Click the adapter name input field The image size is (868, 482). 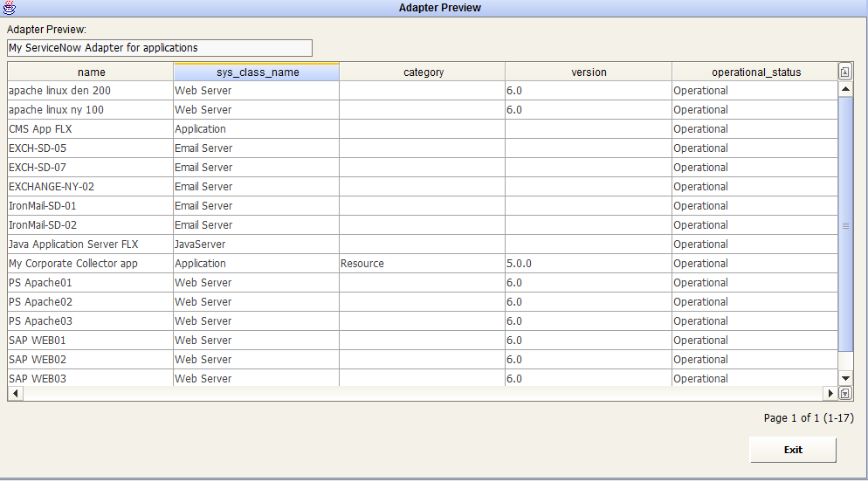[160, 48]
